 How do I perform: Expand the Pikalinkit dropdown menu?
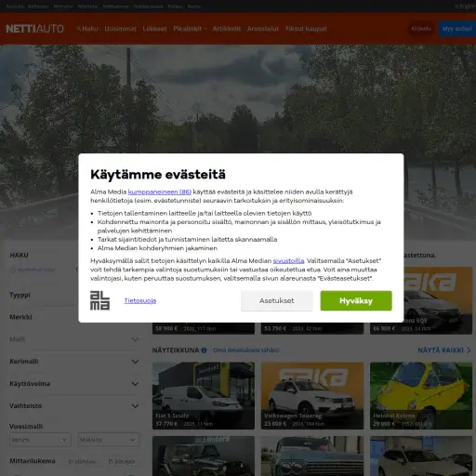[x=190, y=29]
